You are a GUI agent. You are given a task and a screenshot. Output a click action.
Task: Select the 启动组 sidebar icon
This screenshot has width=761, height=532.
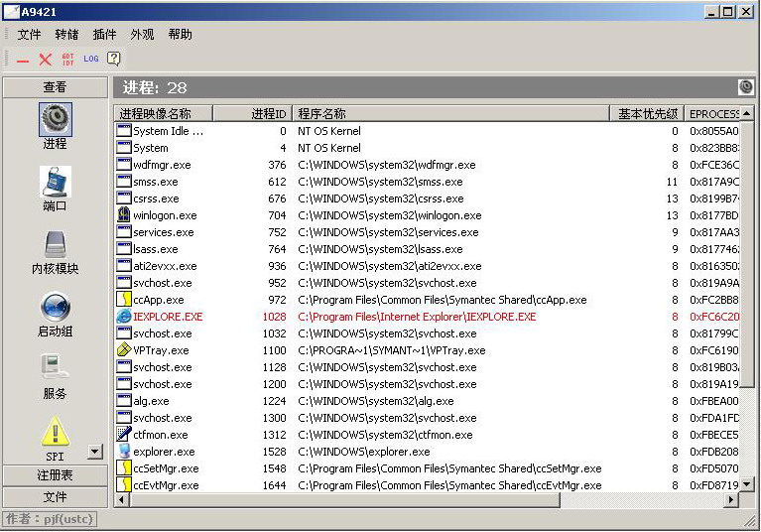(x=56, y=307)
